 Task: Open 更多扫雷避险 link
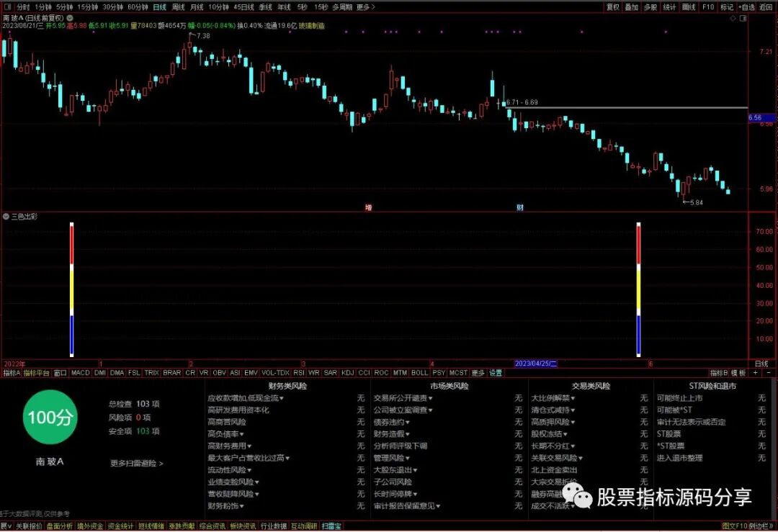[x=136, y=464]
